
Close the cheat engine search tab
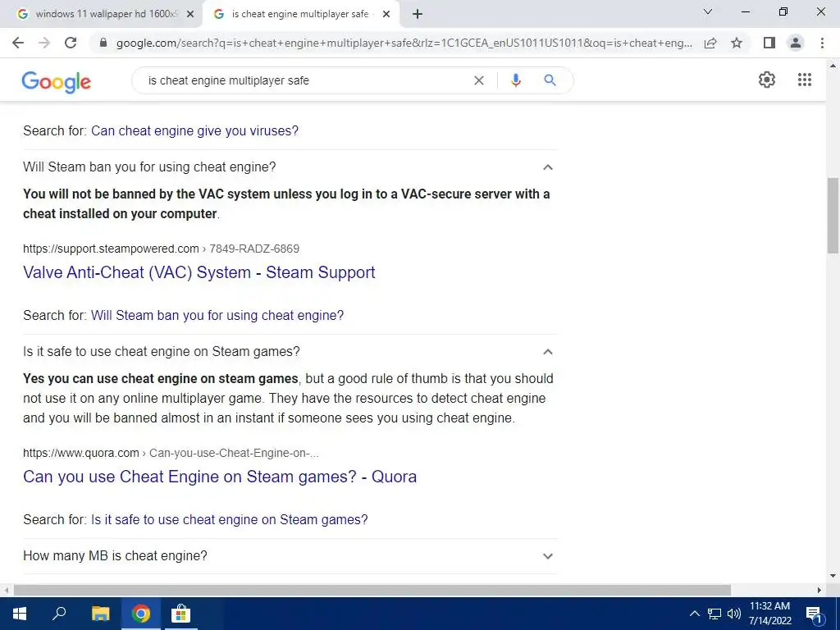point(386,15)
